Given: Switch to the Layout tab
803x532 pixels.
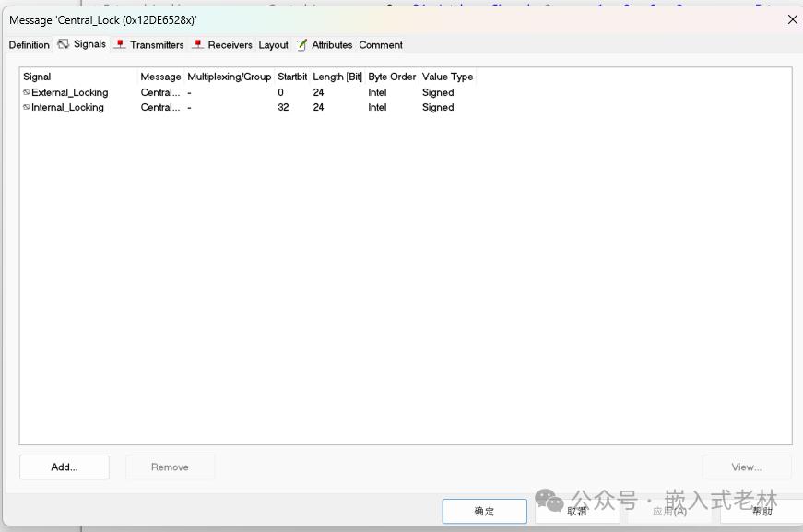Looking at the screenshot, I should (274, 45).
